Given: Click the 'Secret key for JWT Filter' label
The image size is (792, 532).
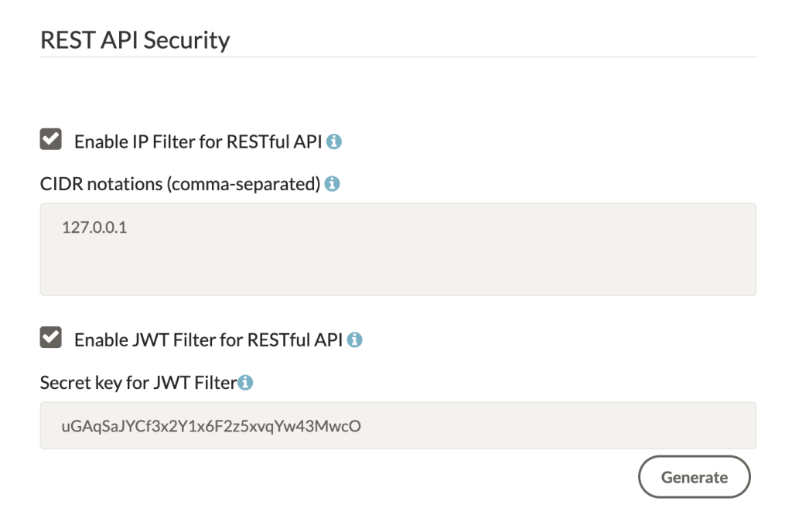Looking at the screenshot, I should point(138,383).
